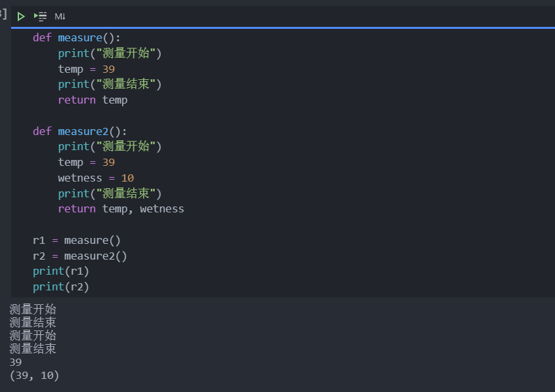Image resolution: width=555 pixels, height=392 pixels.
Task: Click the print("测量结束") line in measure2
Action: coord(110,193)
